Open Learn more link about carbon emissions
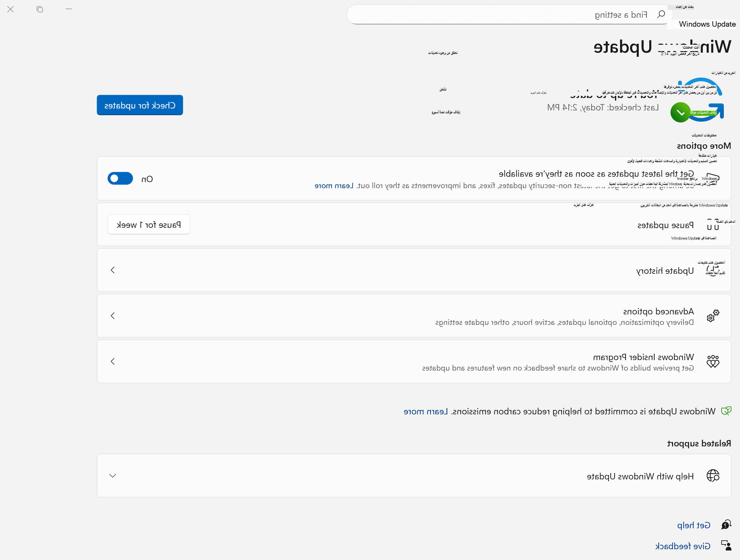The height and width of the screenshot is (560, 740). (426, 412)
